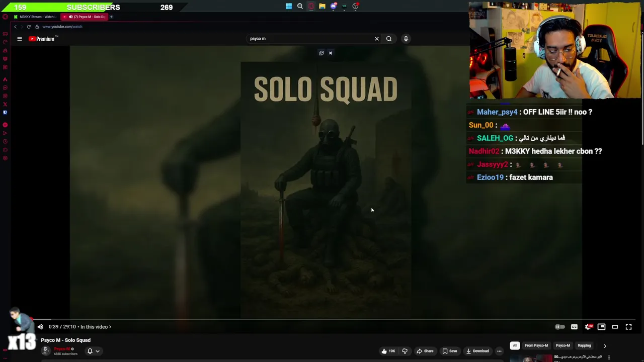Select the 'All' filter chip

[x=515, y=345]
